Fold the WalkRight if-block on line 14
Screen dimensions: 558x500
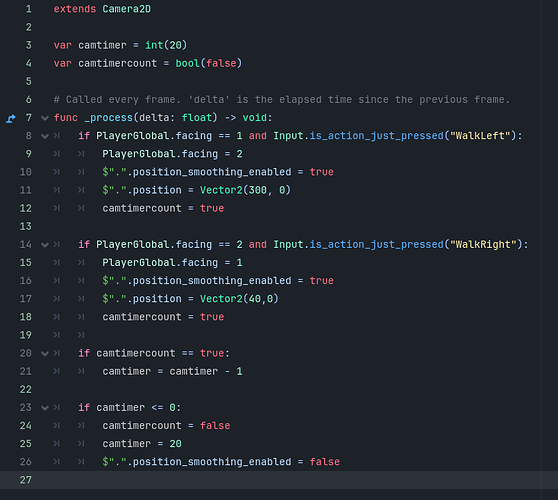[44, 244]
